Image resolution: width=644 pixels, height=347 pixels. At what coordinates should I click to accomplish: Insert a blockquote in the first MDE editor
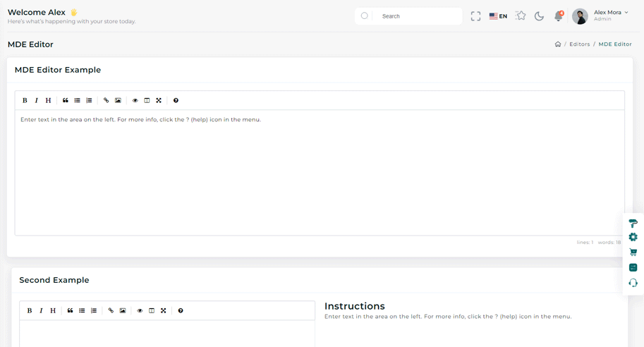66,101
